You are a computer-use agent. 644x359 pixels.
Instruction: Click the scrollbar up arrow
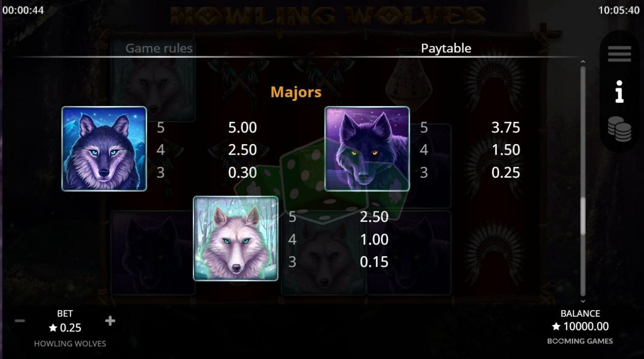583,62
